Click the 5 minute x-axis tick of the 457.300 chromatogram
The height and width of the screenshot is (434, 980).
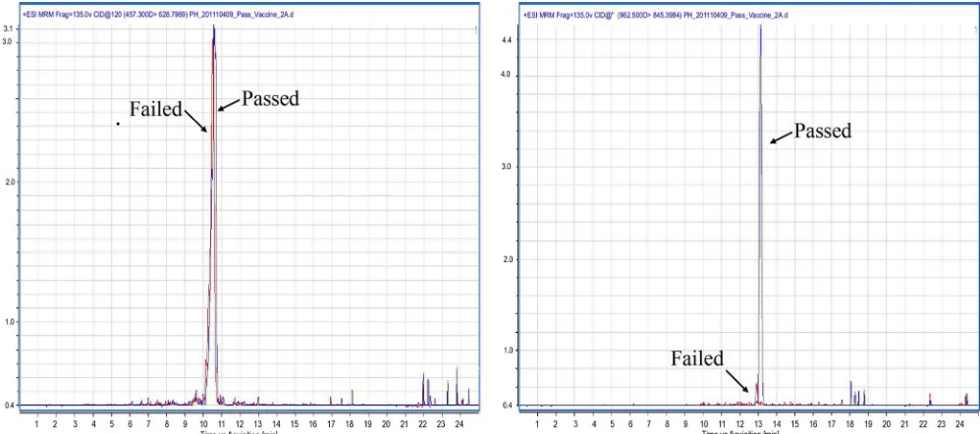(x=112, y=423)
